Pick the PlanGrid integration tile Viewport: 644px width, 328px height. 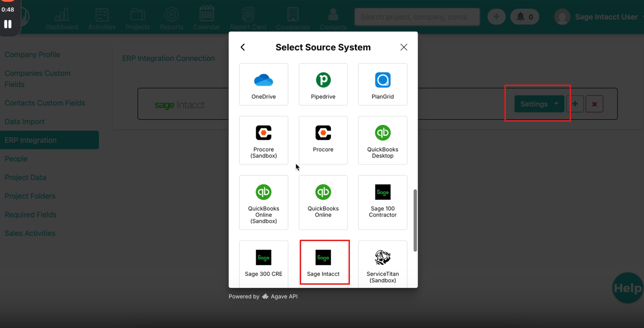[382, 84]
